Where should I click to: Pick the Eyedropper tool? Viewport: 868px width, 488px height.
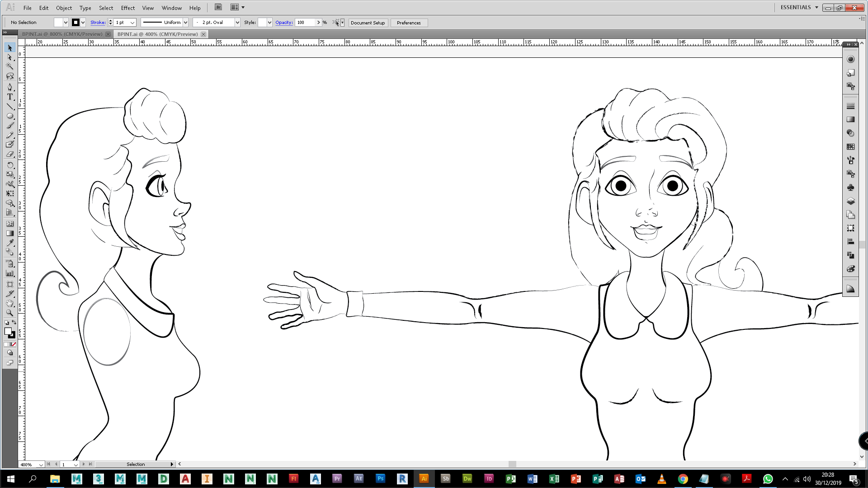click(x=10, y=243)
